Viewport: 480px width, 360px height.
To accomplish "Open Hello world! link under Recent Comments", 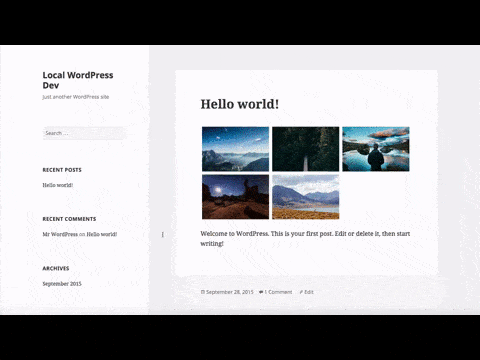I will coord(102,234).
